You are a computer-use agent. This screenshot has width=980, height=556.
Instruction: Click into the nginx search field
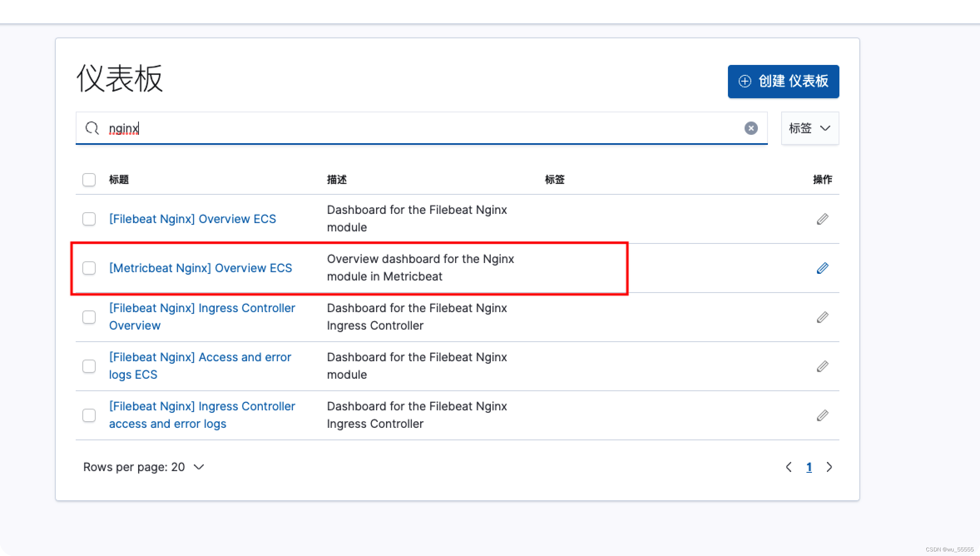coord(416,128)
